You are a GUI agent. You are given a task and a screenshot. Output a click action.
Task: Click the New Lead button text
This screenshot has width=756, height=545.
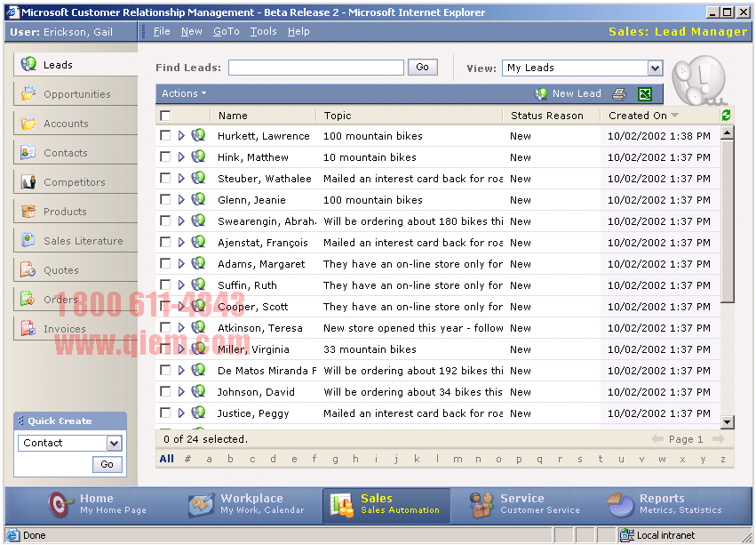577,93
